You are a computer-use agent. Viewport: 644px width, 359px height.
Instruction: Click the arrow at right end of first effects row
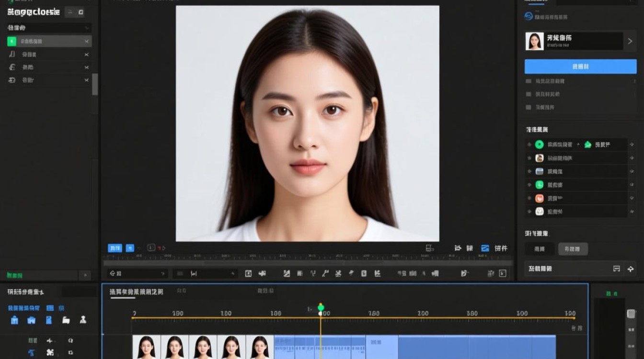point(632,145)
